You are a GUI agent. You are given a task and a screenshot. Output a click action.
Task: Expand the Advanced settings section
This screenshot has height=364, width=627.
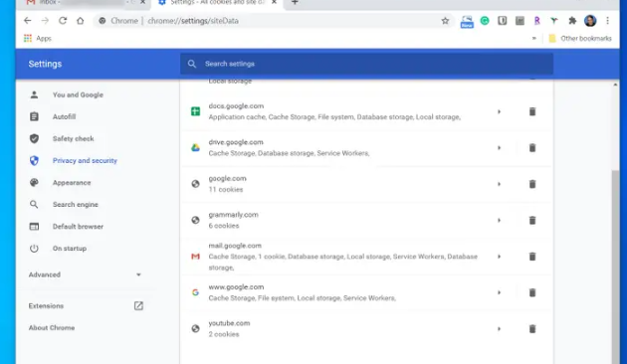[x=85, y=274]
